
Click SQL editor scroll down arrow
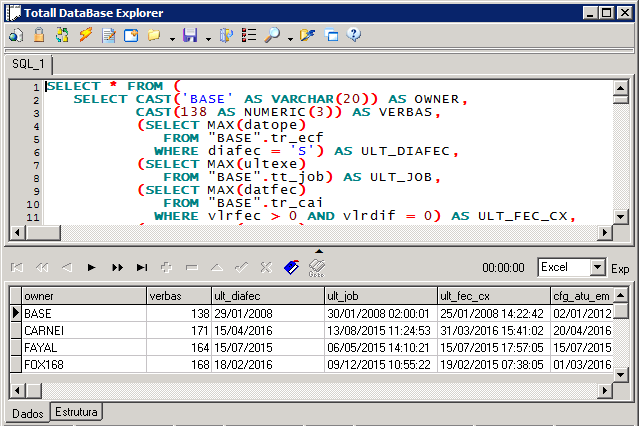pyautogui.click(x=620, y=216)
